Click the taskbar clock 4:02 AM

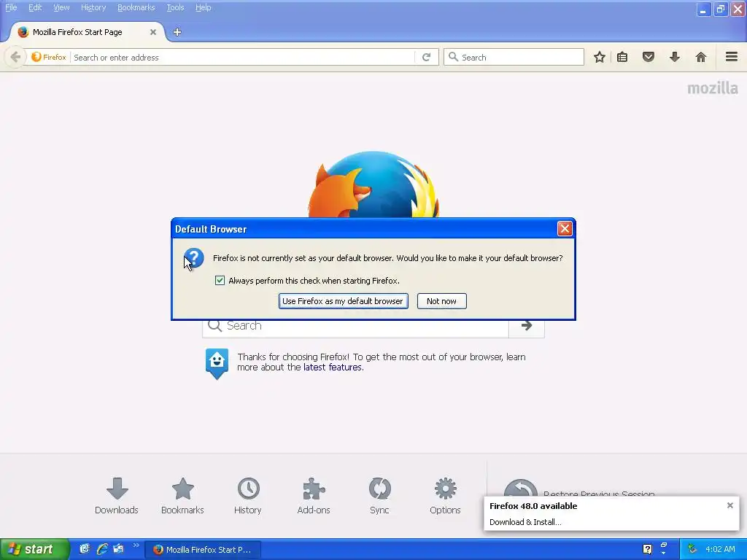point(720,549)
